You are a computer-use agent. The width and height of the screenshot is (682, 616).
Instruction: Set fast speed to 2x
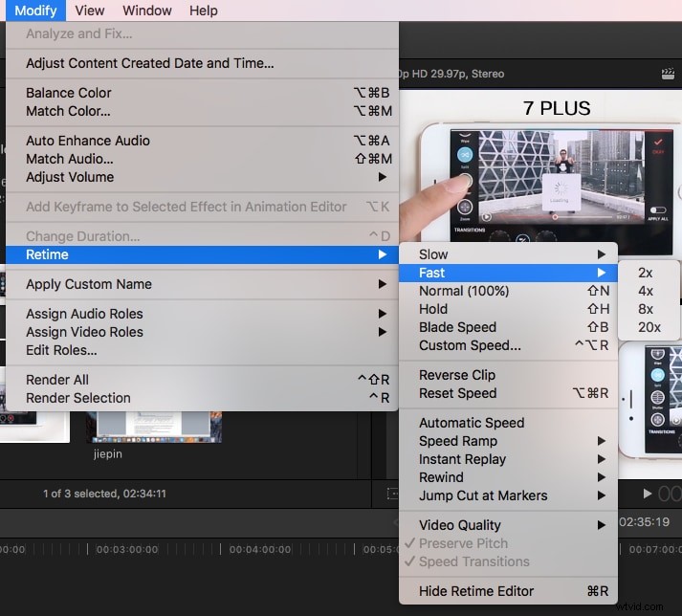click(649, 273)
